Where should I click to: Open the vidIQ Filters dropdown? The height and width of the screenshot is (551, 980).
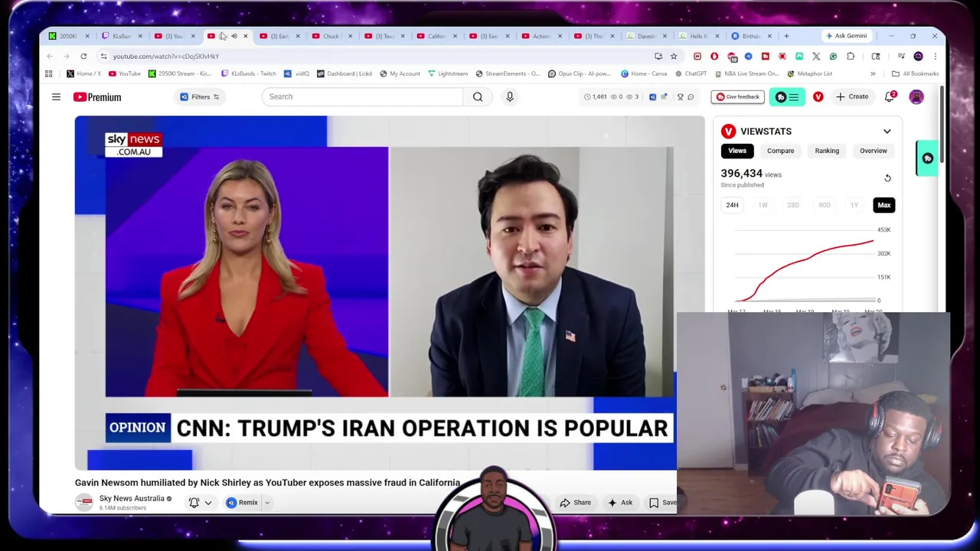199,96
